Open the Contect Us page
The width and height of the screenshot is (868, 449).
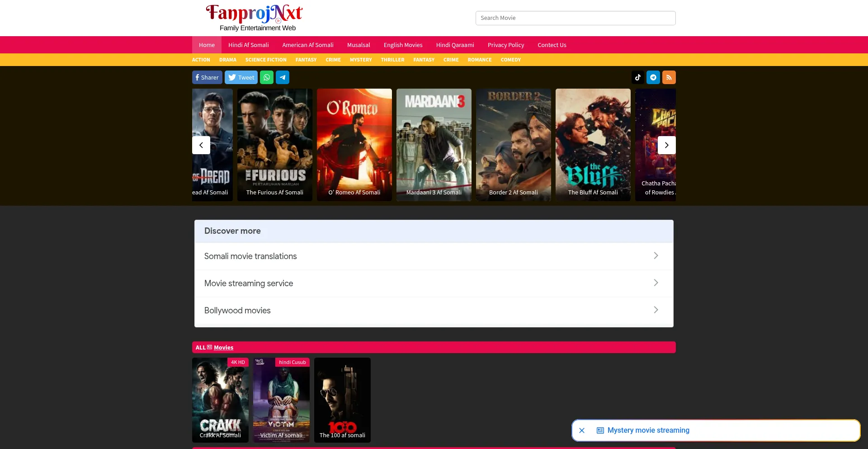pos(552,45)
